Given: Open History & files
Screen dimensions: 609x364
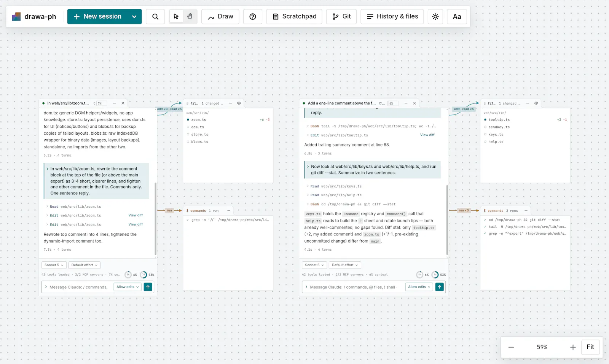Looking at the screenshot, I should click(392, 16).
